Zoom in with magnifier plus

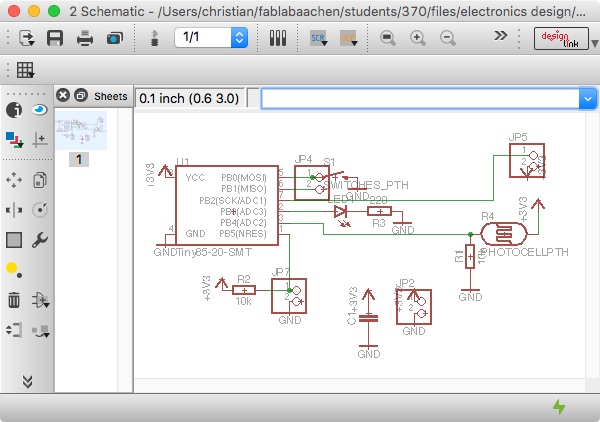417,38
